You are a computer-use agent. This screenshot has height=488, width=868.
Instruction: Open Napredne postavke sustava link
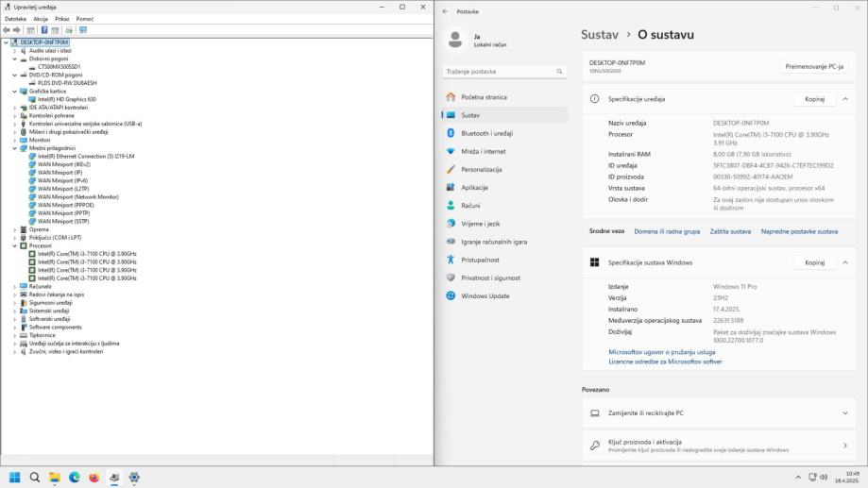pyautogui.click(x=799, y=232)
